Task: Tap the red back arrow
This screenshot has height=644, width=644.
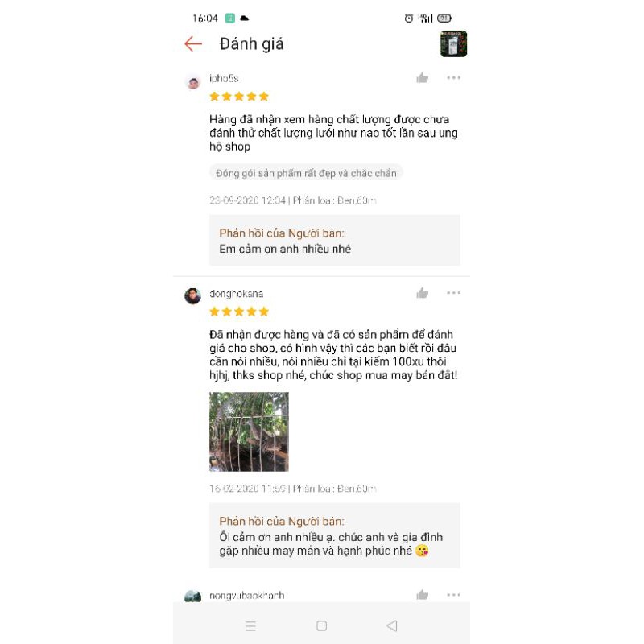Action: click(x=193, y=44)
